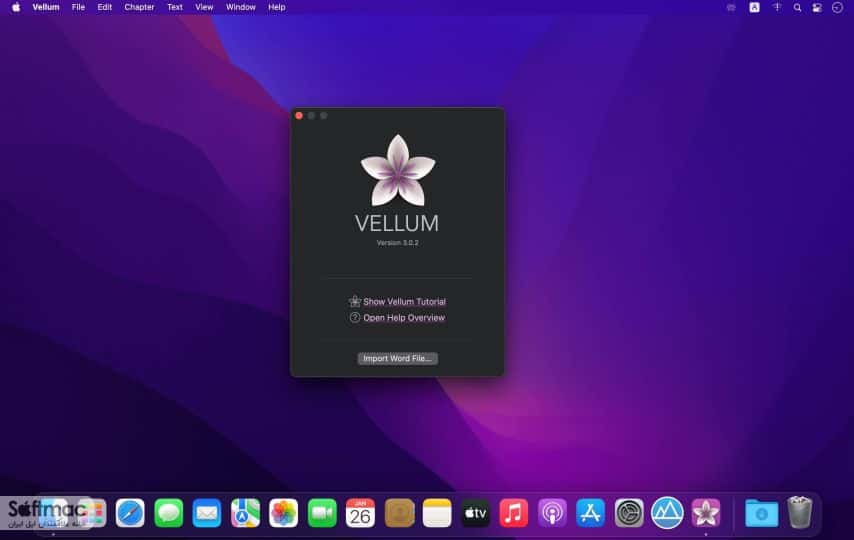This screenshot has width=854, height=540.
Task: Open the Photos app icon
Action: pos(284,513)
